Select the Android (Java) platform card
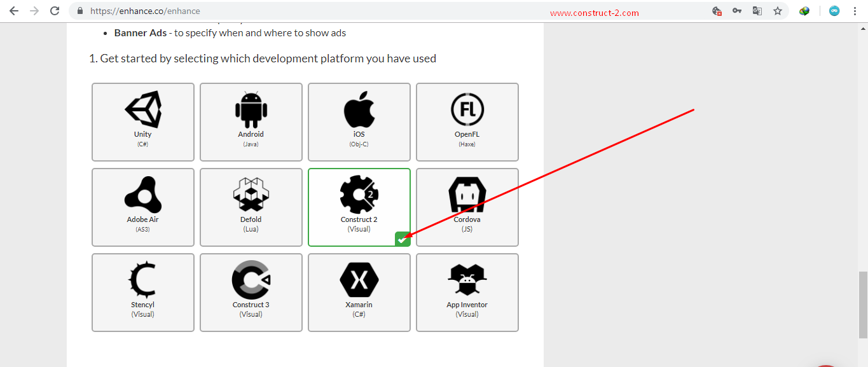Screen dimensions: 868x367 pos(251,122)
